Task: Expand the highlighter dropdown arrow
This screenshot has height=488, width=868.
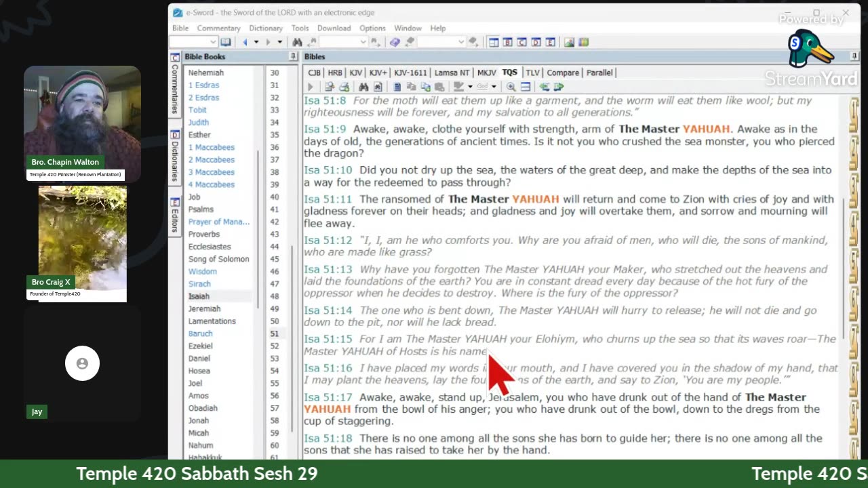Action: coord(470,87)
